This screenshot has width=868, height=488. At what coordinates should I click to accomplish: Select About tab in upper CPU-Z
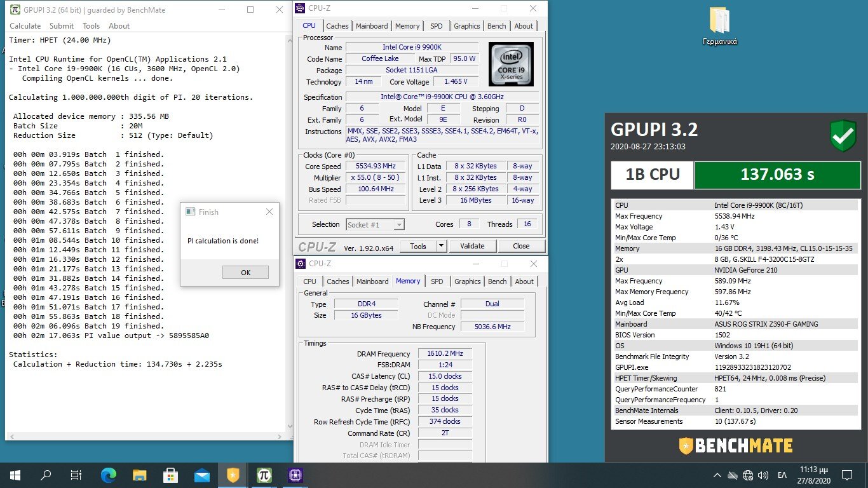(x=524, y=26)
